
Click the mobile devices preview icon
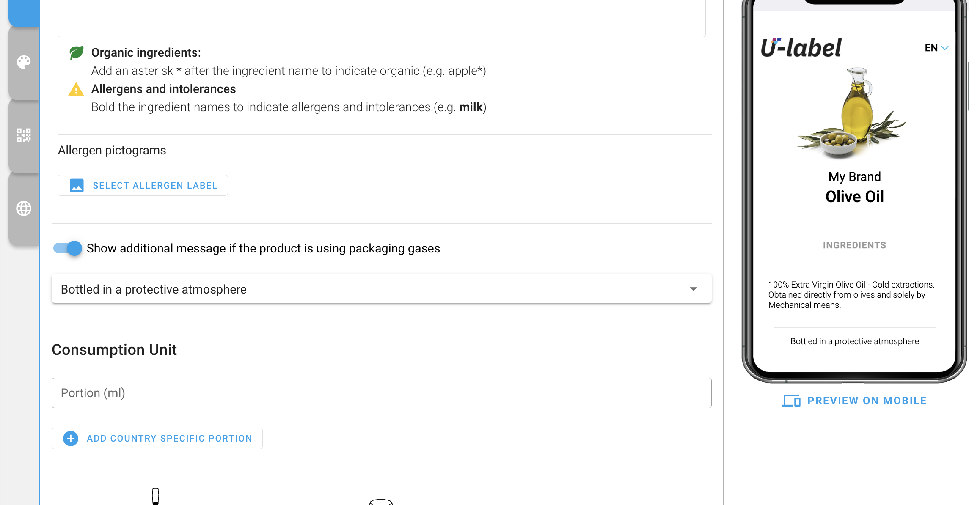(x=791, y=401)
